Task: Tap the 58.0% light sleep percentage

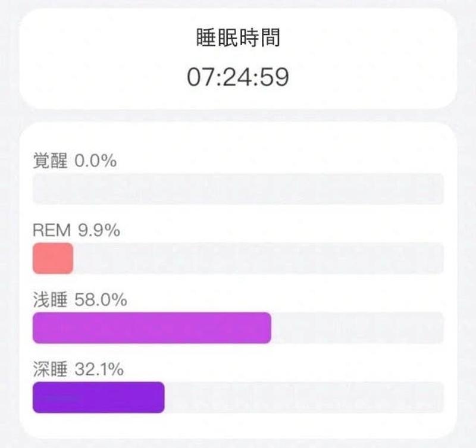Action: (101, 300)
